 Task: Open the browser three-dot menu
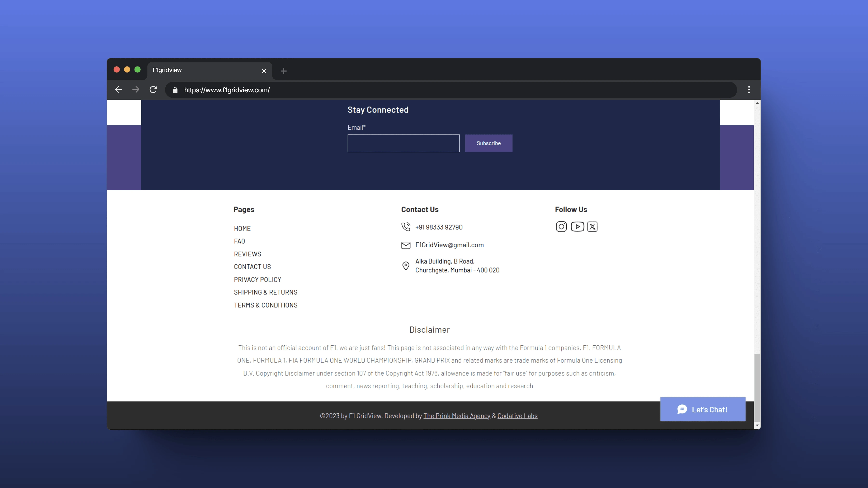click(x=749, y=90)
